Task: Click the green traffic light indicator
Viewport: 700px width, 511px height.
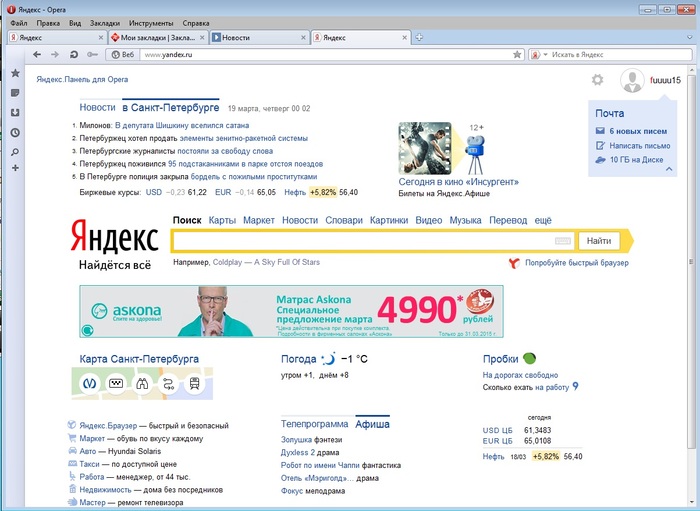Action: point(529,358)
